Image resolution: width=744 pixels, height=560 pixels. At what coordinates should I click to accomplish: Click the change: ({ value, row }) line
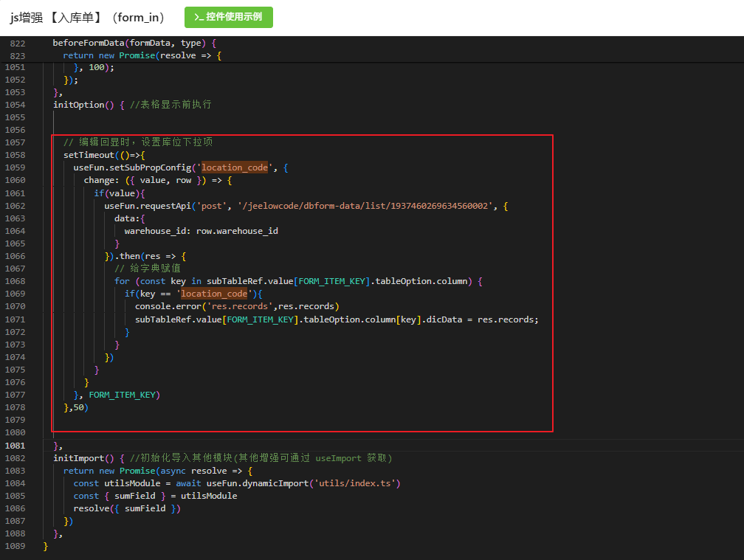click(x=158, y=180)
